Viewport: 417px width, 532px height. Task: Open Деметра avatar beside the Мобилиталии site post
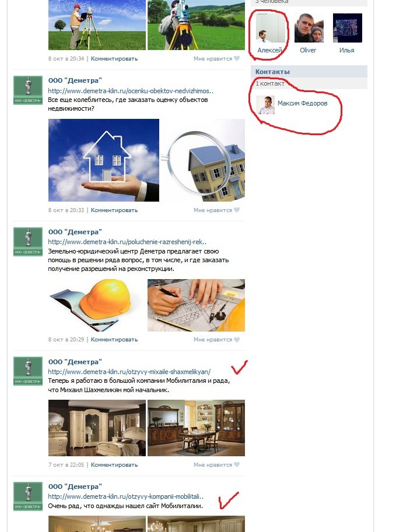click(x=28, y=496)
